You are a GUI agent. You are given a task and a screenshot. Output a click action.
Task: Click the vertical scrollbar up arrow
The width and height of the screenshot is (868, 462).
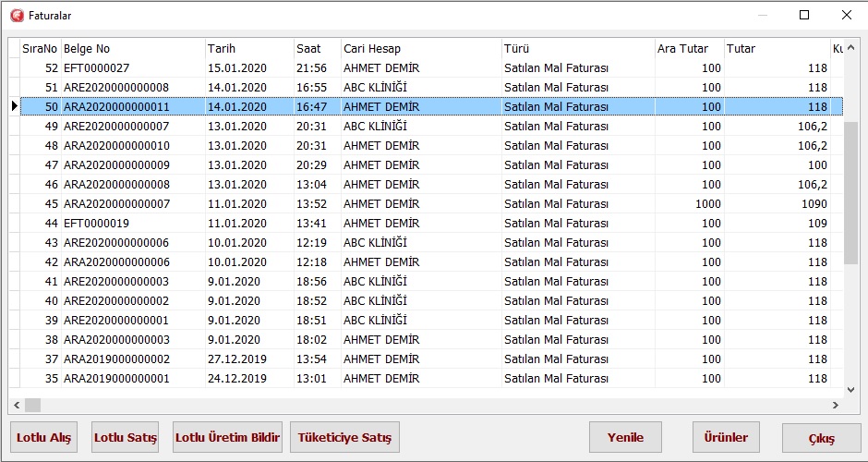click(x=851, y=48)
